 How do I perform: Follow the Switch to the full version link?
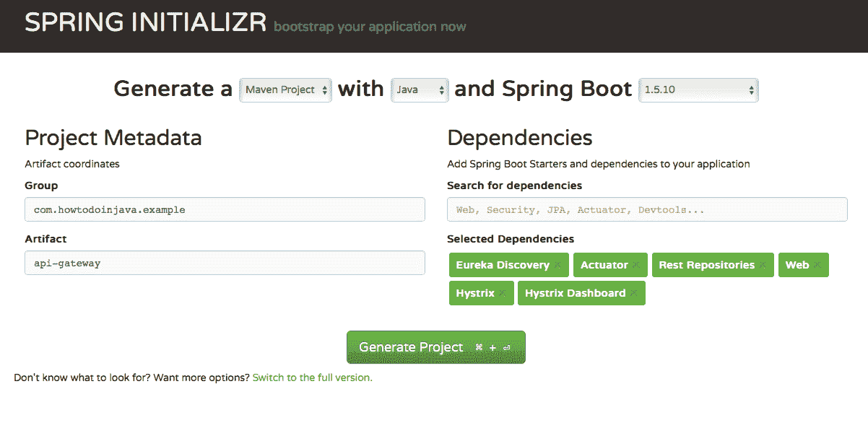(313, 378)
